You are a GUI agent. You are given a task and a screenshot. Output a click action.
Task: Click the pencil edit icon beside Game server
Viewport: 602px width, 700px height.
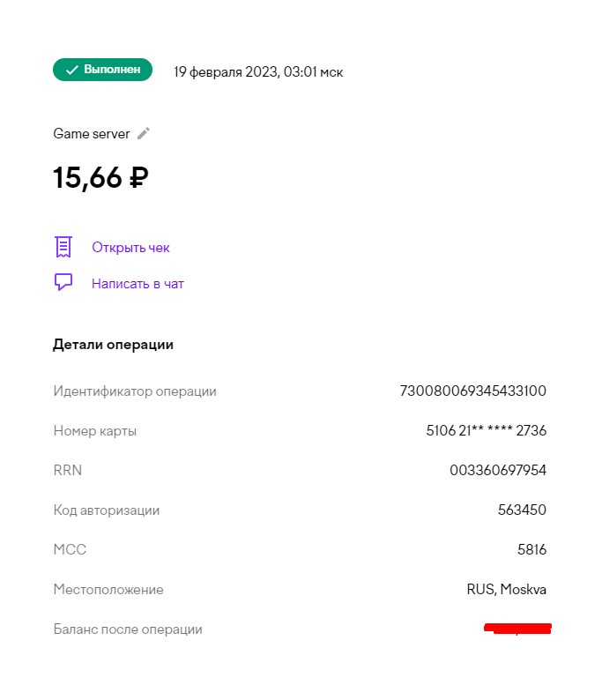point(144,133)
